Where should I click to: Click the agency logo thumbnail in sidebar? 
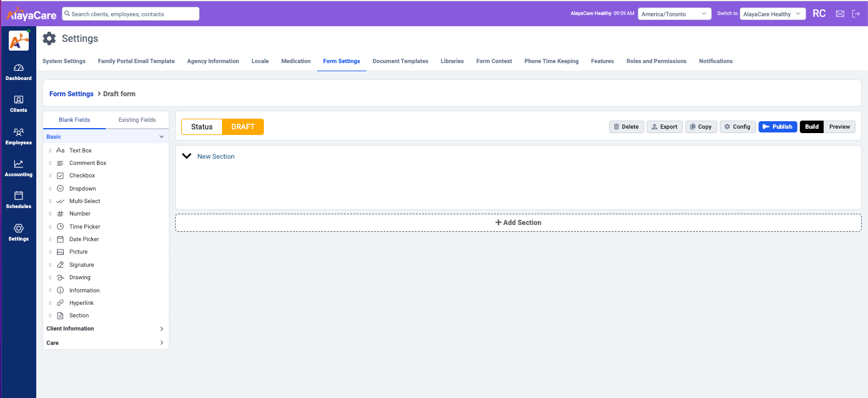coord(18,41)
